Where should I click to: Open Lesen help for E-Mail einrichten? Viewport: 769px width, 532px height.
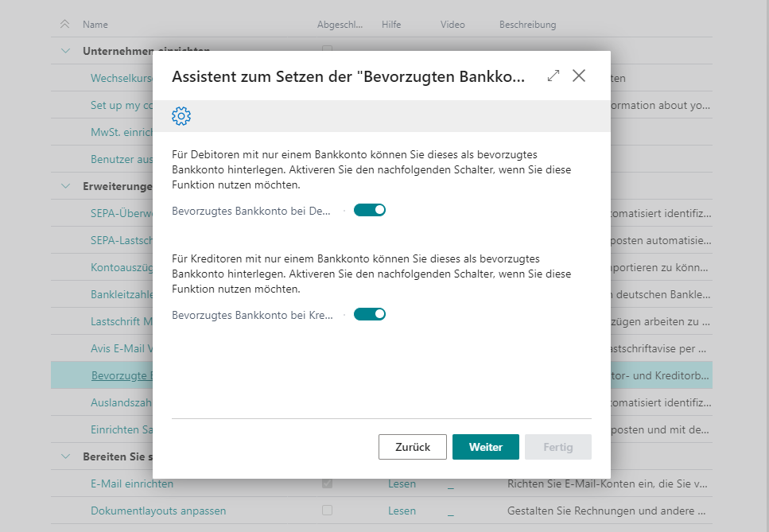click(402, 483)
